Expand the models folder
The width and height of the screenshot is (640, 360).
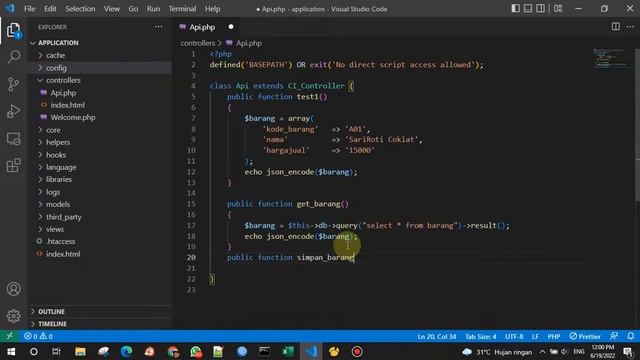coord(100,204)
